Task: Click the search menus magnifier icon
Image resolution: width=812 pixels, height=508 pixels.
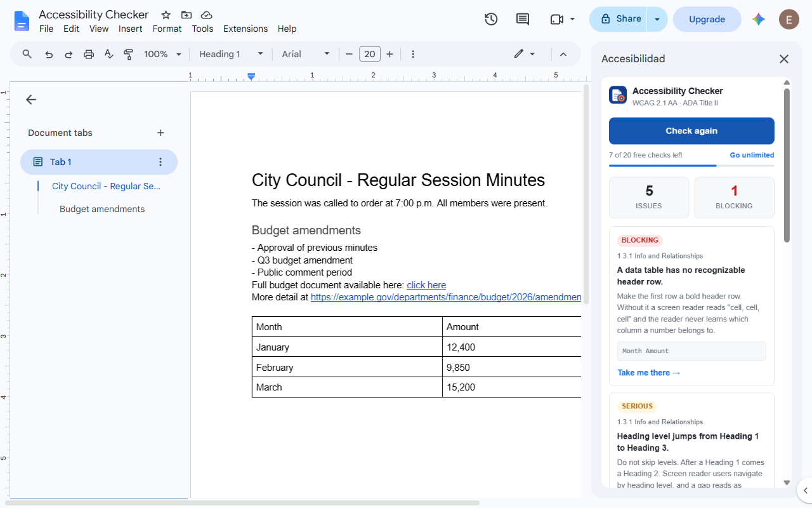Action: pyautogui.click(x=27, y=54)
